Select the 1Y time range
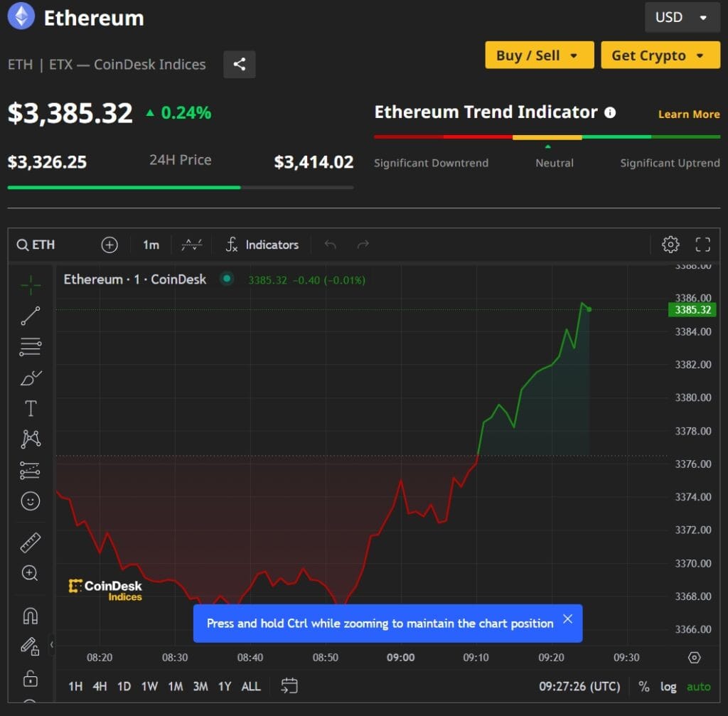 tap(225, 686)
